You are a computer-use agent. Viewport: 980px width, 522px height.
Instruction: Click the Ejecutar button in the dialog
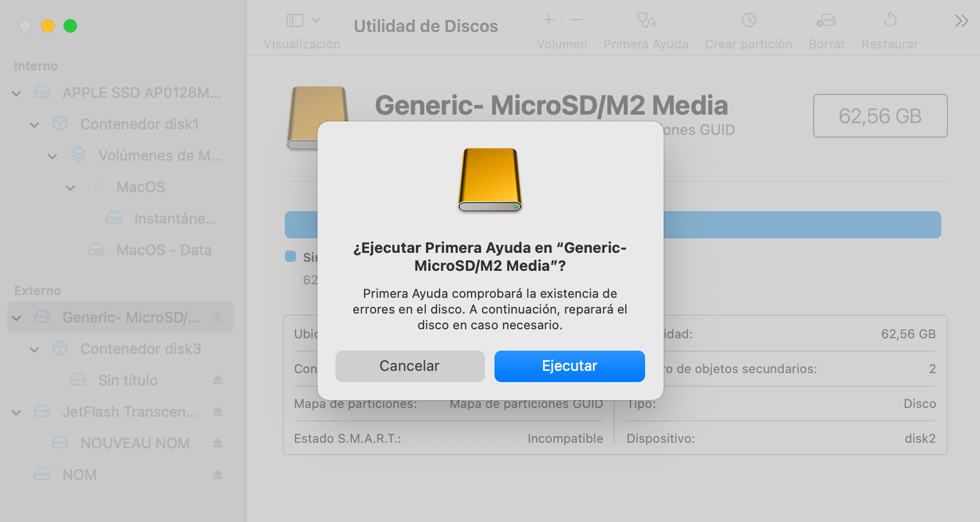click(x=569, y=366)
